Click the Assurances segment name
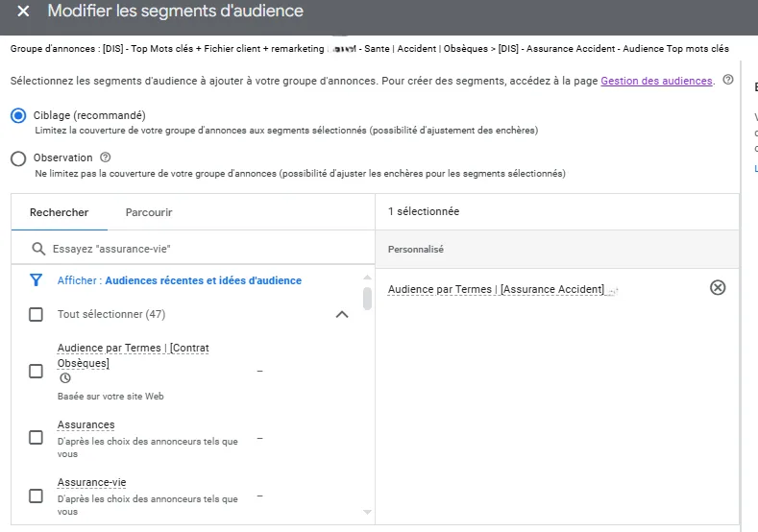 86,424
